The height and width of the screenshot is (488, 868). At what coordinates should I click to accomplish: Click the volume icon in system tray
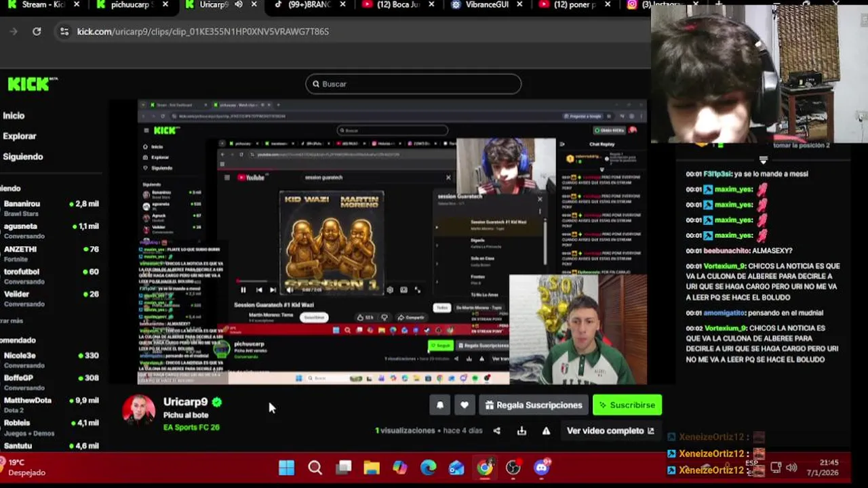(791, 468)
